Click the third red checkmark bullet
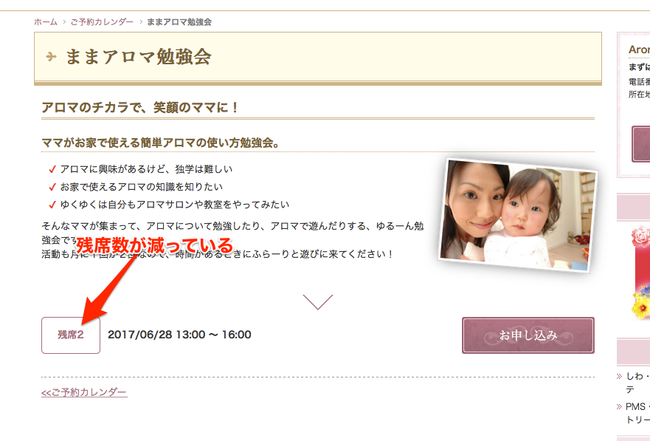Viewport: 650px width, 441px height. pos(52,205)
